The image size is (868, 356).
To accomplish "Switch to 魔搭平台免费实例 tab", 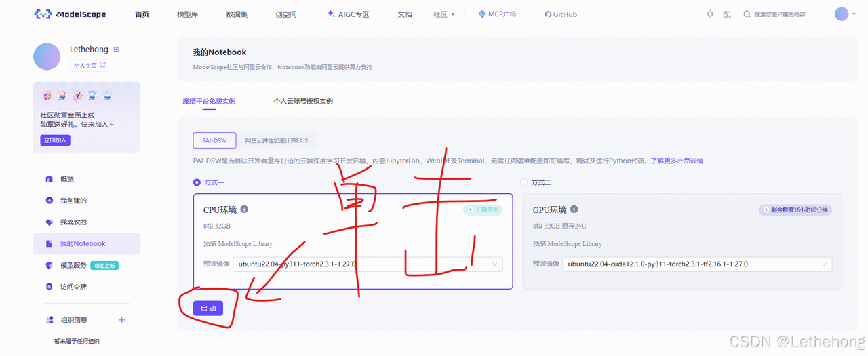I will (209, 101).
